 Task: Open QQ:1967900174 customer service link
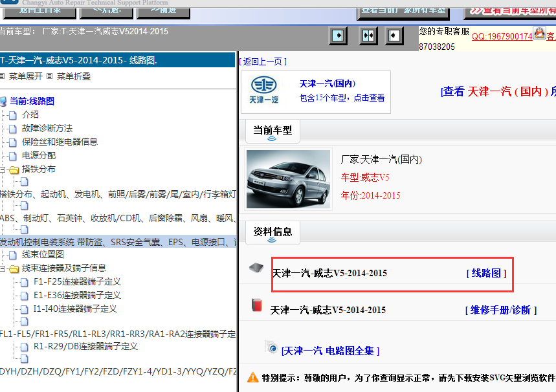[x=502, y=36]
